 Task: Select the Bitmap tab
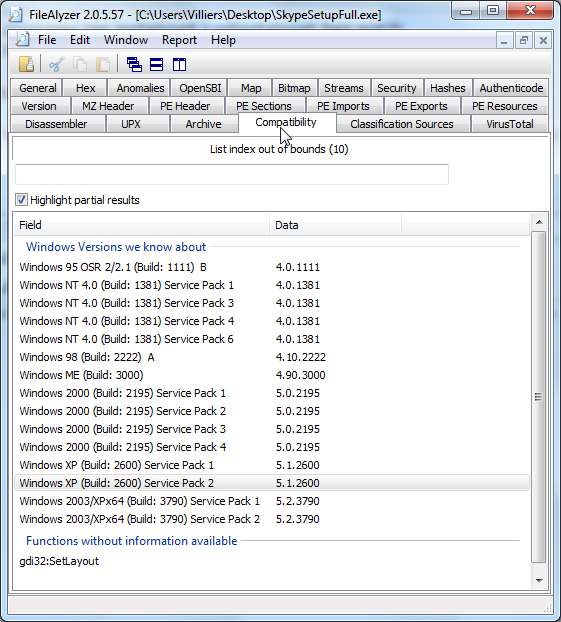[x=294, y=88]
